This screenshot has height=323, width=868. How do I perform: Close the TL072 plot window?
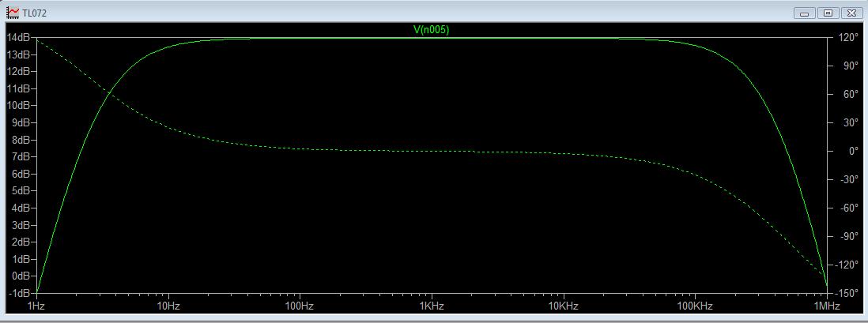pyautogui.click(x=851, y=13)
